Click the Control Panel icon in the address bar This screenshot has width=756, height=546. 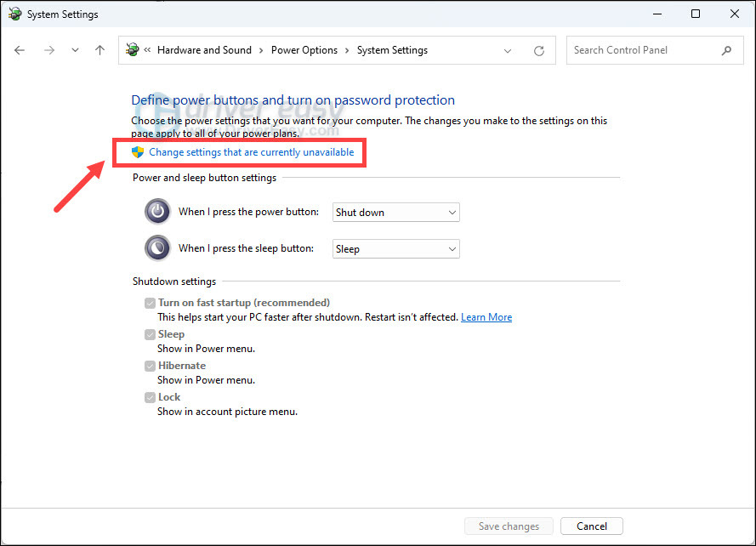click(132, 50)
